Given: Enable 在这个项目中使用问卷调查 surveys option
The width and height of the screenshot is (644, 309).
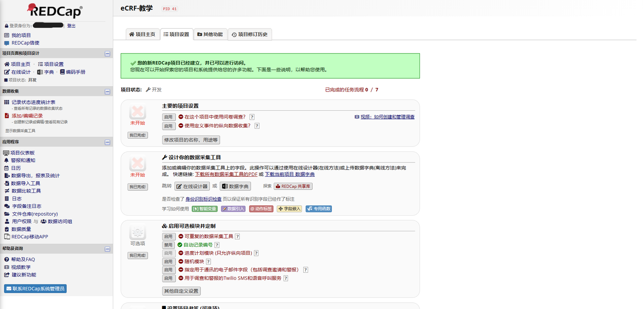Looking at the screenshot, I should coord(169,117).
